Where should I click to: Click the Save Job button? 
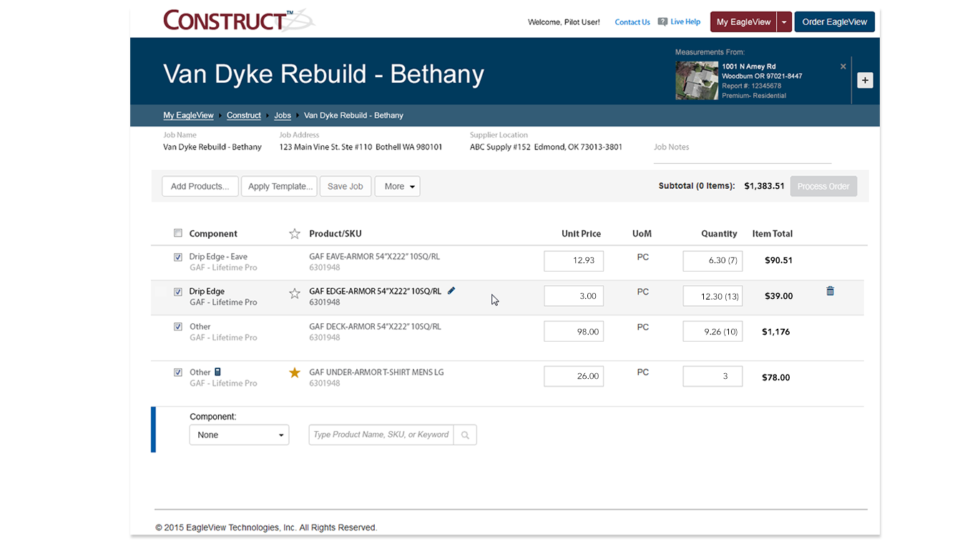tap(345, 187)
